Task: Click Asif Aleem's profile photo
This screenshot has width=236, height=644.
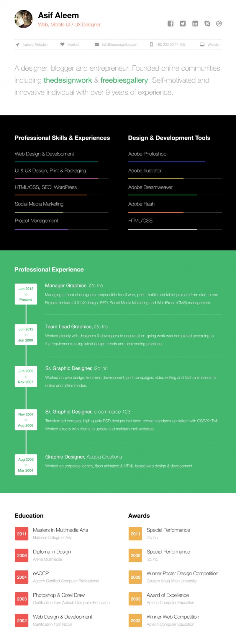Action: click(24, 19)
